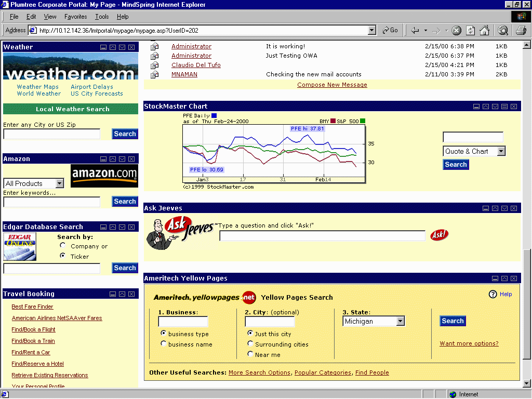Image resolution: width=532 pixels, height=399 pixels.
Task: Click the weather.com banner image
Action: [71, 66]
